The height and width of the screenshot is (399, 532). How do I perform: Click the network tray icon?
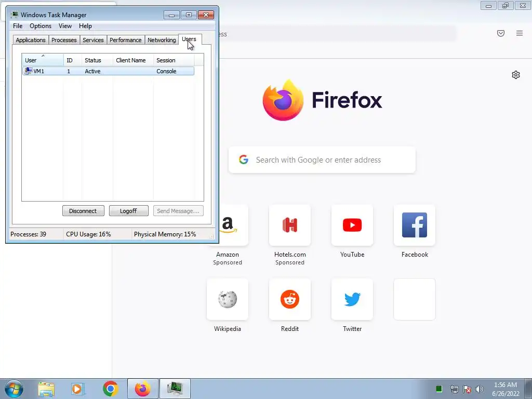point(454,389)
